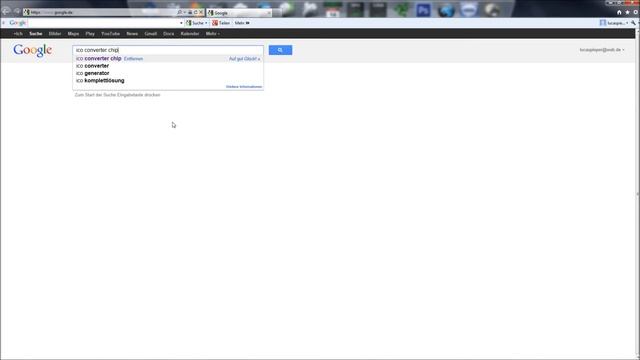Open Docs in the black Google bar
This screenshot has width=640, height=360.
169,33
